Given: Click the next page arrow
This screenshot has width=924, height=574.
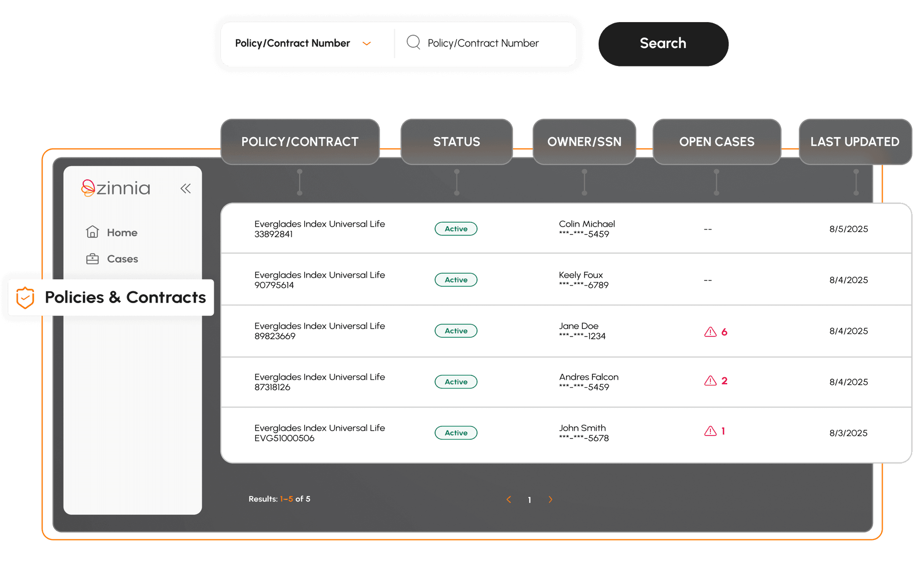Looking at the screenshot, I should click(x=551, y=500).
